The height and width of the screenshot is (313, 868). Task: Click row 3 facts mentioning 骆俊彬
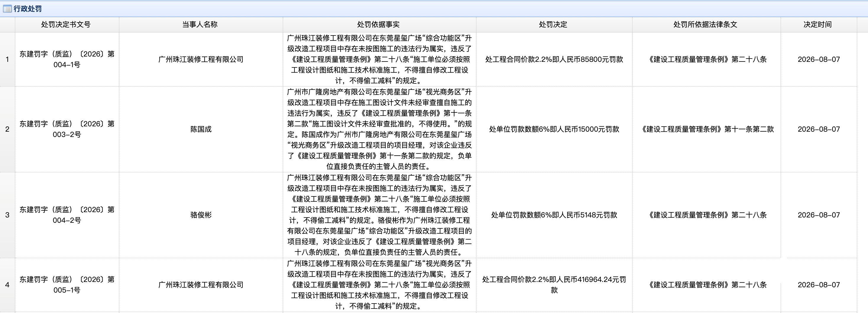click(379, 215)
